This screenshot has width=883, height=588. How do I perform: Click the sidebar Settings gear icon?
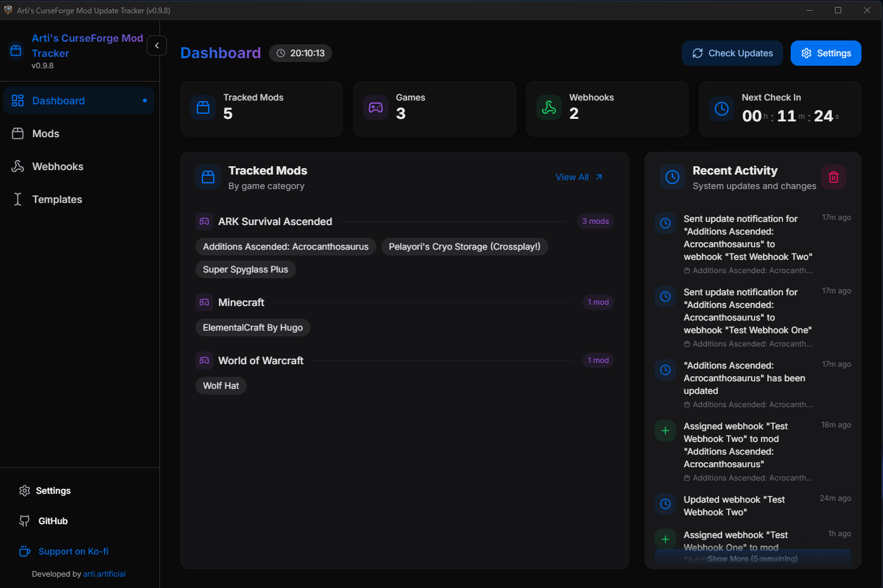coord(25,491)
